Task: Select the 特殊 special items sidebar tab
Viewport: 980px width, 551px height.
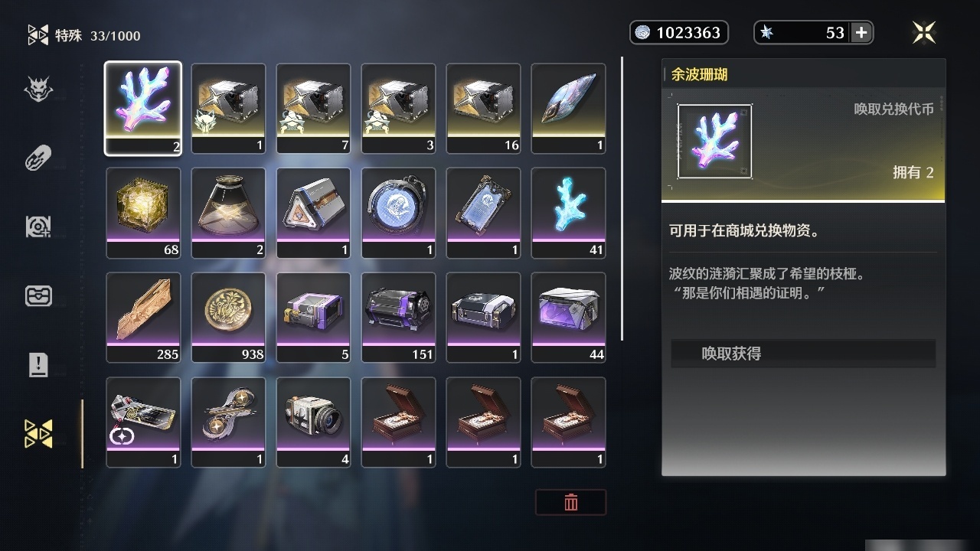Action: [38, 433]
